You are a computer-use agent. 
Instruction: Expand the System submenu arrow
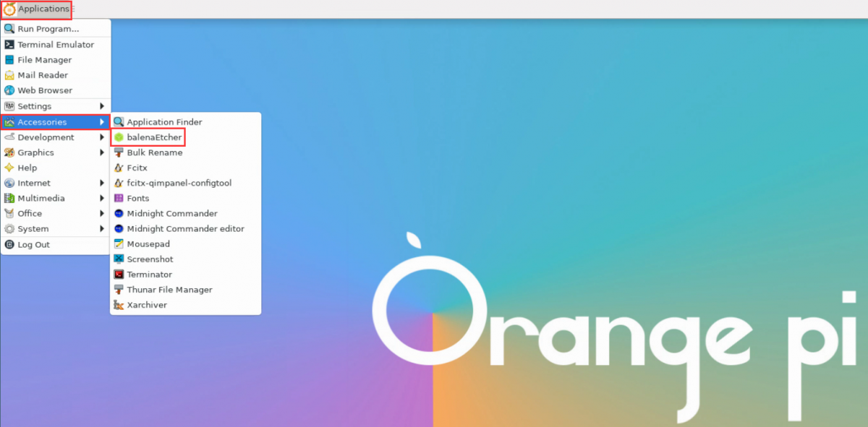pyautogui.click(x=102, y=228)
